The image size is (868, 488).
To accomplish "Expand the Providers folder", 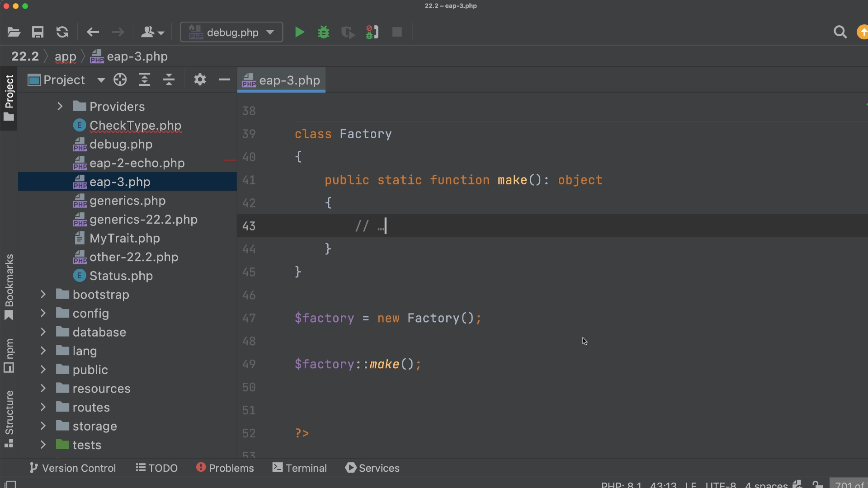I will click(60, 106).
